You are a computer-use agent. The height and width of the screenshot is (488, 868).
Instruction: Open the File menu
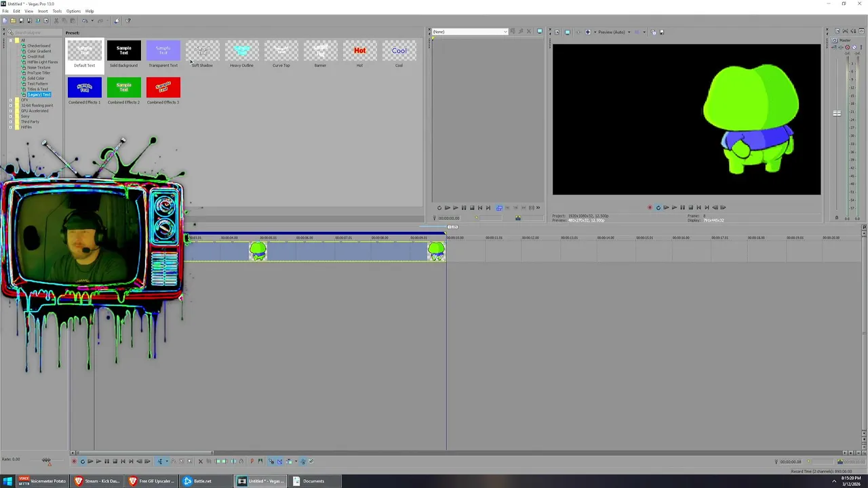(x=5, y=11)
